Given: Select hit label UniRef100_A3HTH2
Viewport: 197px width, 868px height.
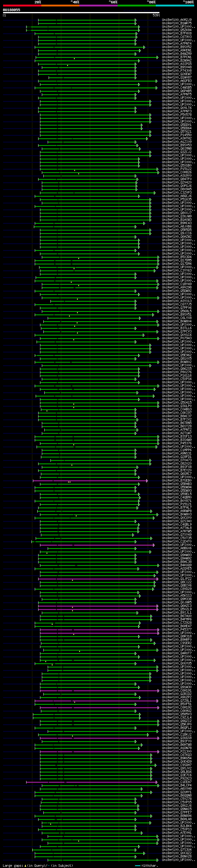Looking at the screenshot, I should tap(177, 139).
